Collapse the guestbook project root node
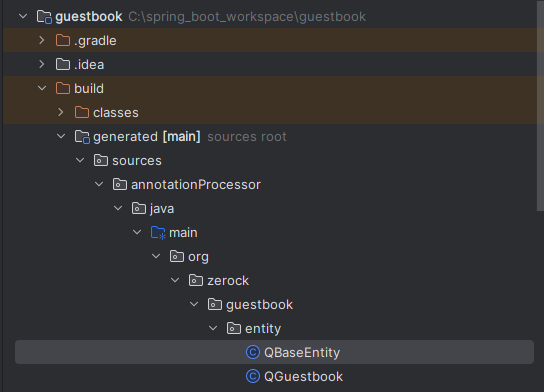The width and height of the screenshot is (544, 392). (x=23, y=16)
